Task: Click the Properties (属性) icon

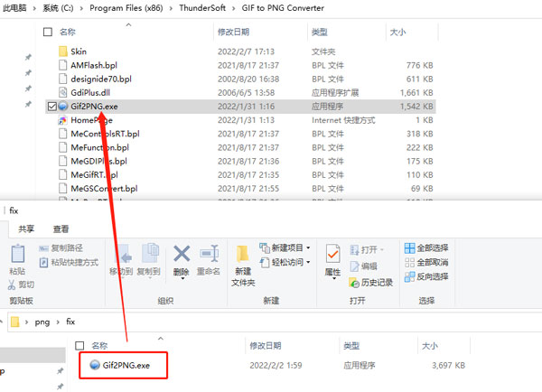Action: [332, 254]
